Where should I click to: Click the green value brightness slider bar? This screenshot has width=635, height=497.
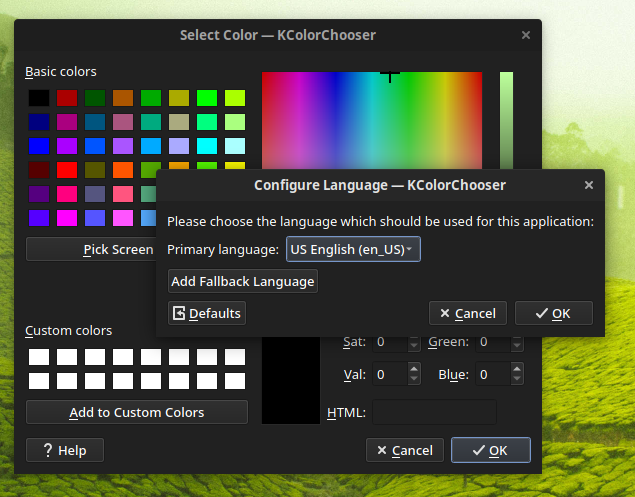[506, 121]
